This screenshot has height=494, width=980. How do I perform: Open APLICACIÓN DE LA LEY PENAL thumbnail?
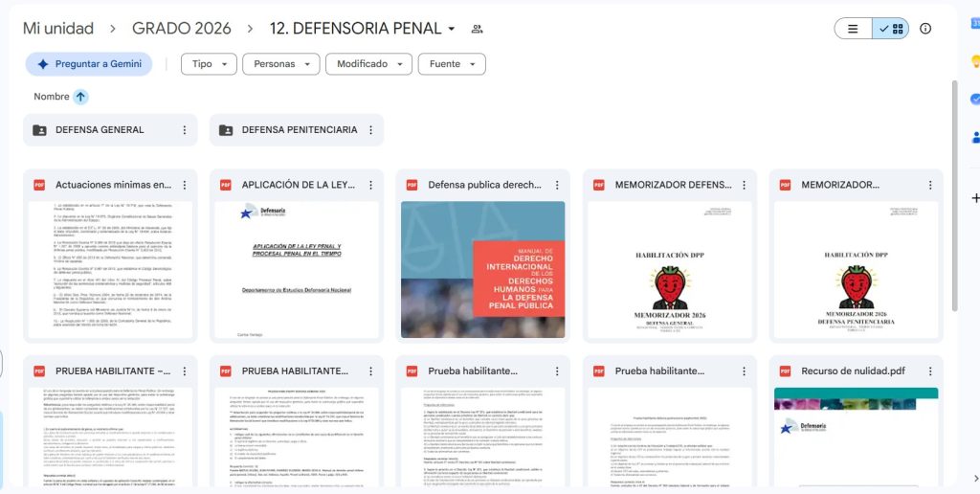297,270
